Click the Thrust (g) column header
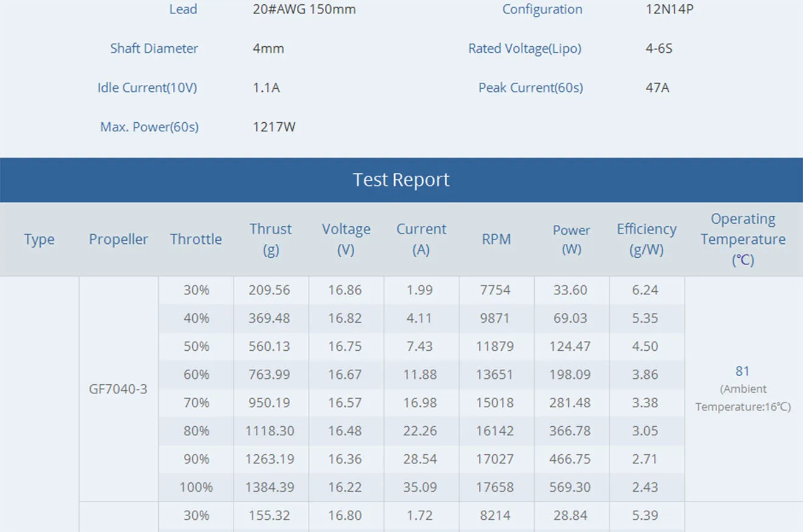 (x=271, y=239)
